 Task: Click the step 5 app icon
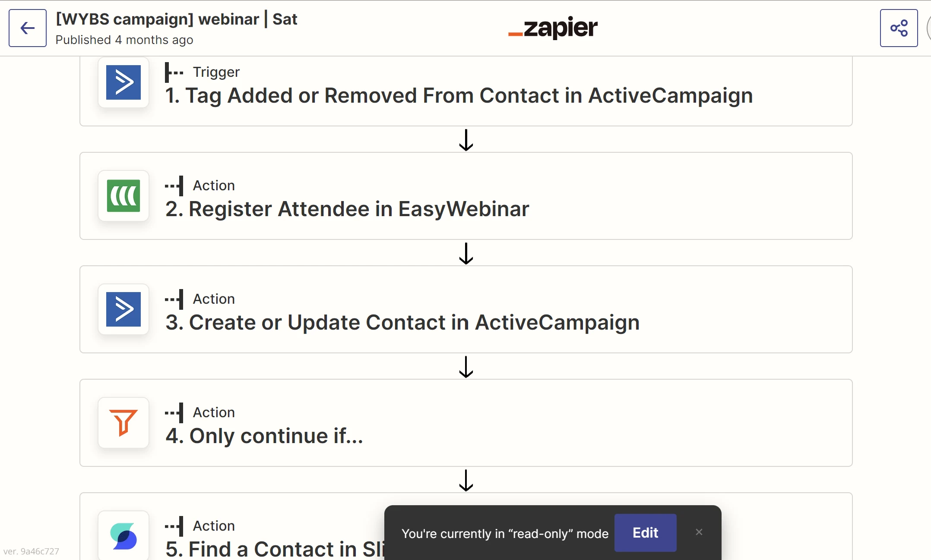123,536
